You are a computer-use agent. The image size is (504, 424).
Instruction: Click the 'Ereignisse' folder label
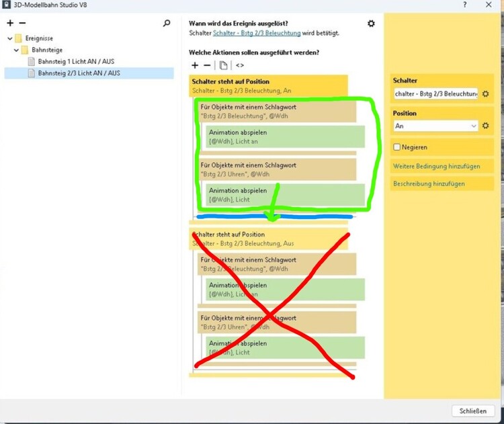tap(39, 38)
